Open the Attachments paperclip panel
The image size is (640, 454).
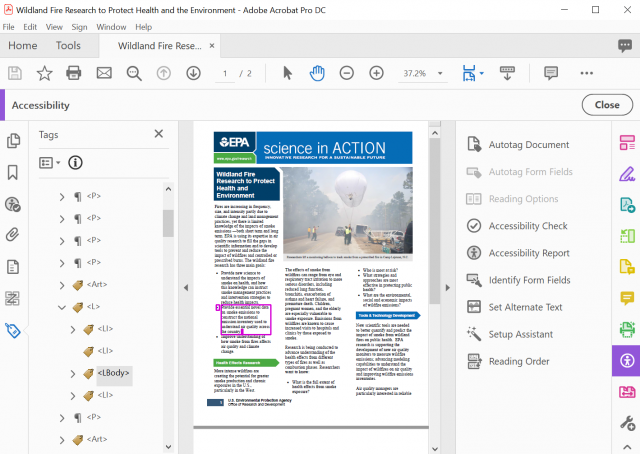(14, 235)
